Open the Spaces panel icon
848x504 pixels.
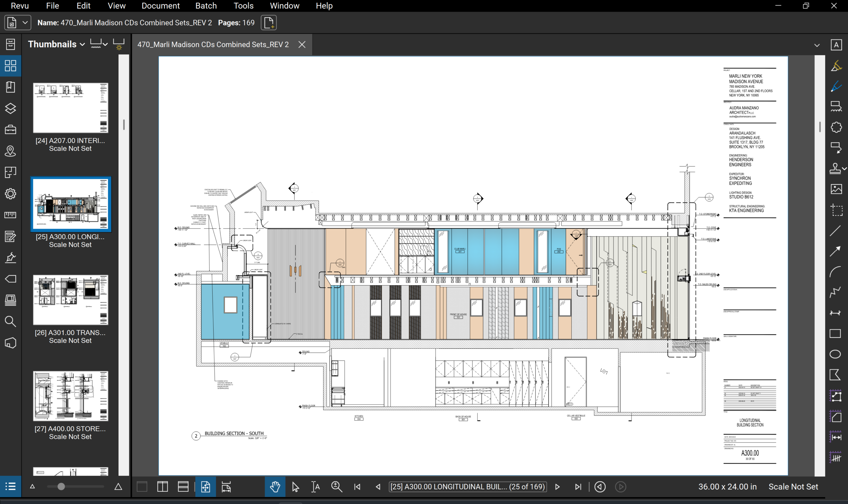click(x=11, y=172)
